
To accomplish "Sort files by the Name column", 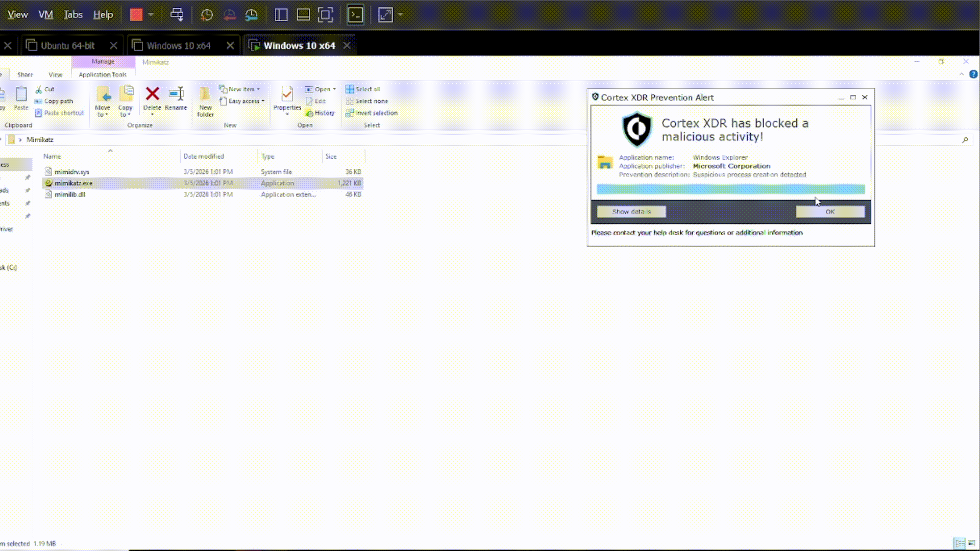I will [52, 156].
